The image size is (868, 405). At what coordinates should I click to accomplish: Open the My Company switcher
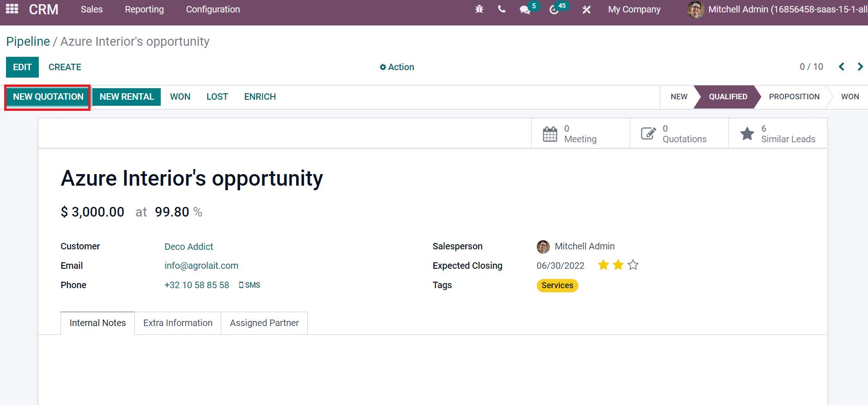pos(634,9)
